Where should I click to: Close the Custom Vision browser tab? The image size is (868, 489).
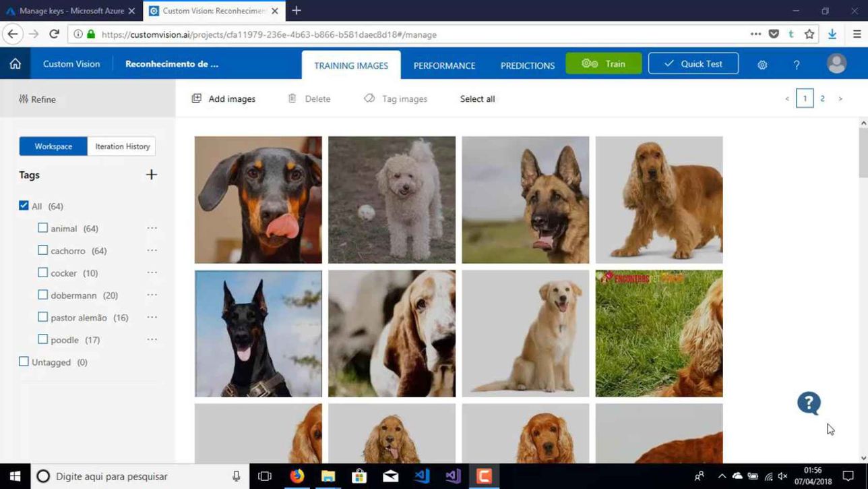(x=275, y=11)
